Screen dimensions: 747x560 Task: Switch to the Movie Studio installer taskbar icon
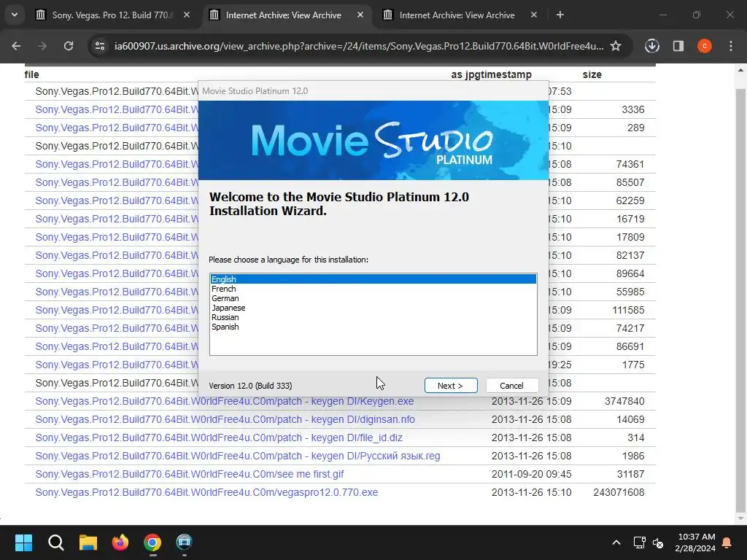coord(185,542)
